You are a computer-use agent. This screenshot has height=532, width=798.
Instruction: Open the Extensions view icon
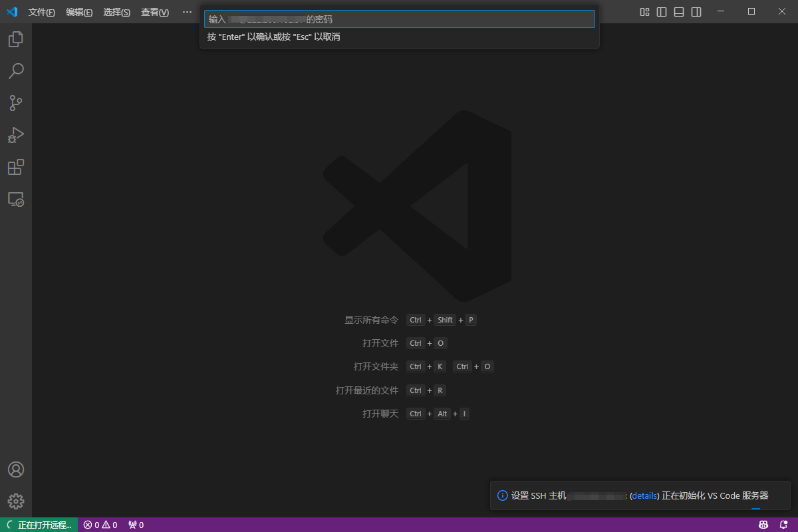(x=16, y=167)
